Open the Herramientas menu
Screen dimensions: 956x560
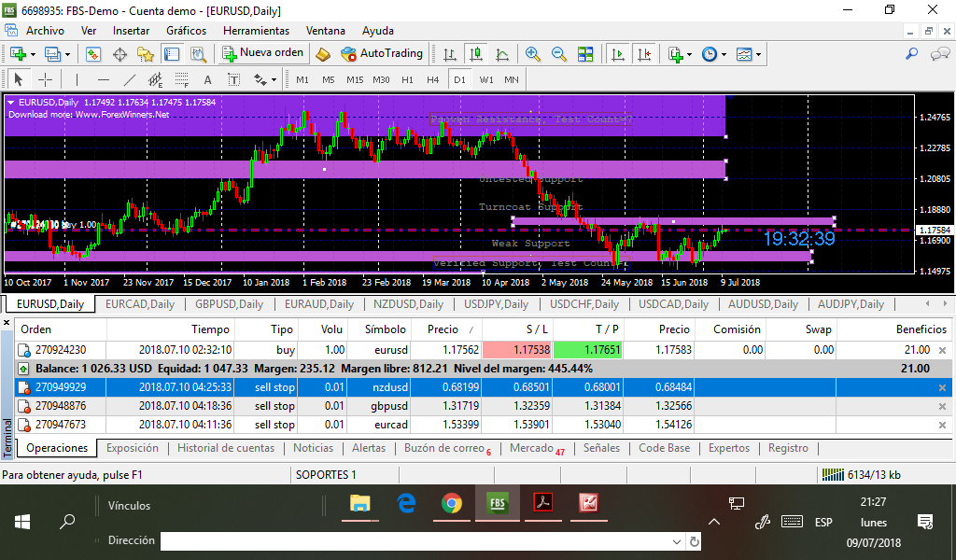coord(256,31)
